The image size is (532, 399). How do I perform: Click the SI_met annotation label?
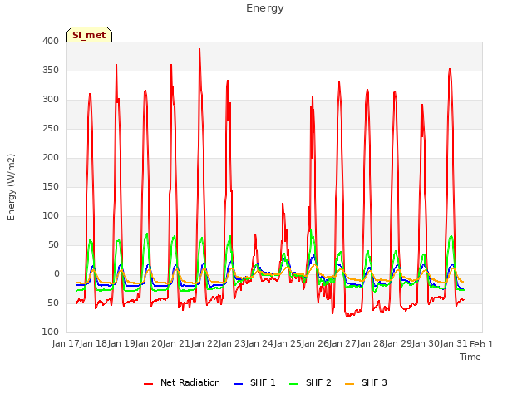(89, 35)
